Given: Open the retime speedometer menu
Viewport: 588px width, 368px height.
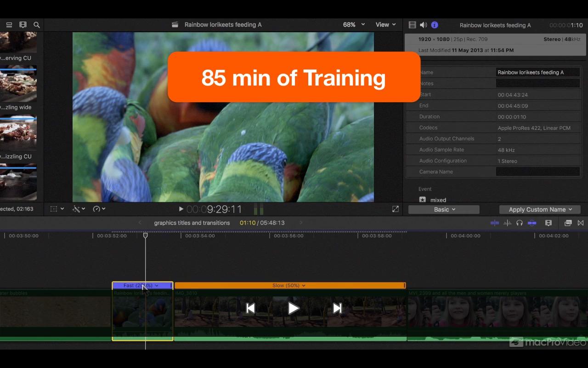Looking at the screenshot, I should [x=99, y=209].
